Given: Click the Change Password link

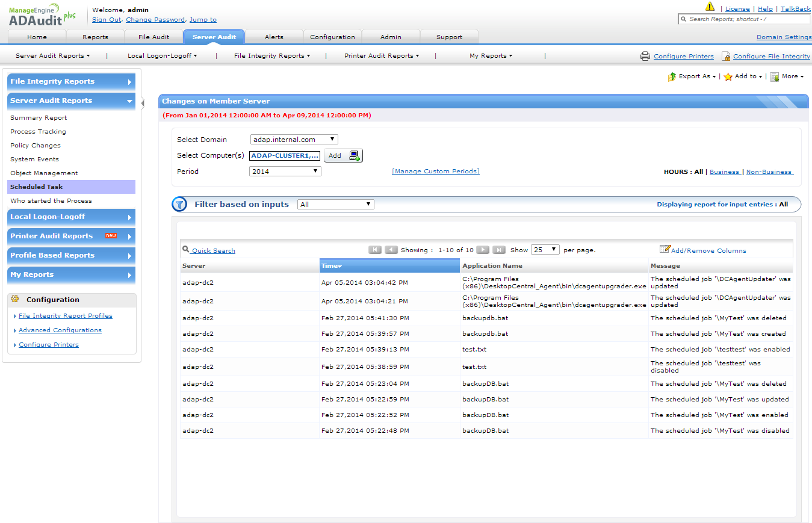Looking at the screenshot, I should pyautogui.click(x=155, y=20).
